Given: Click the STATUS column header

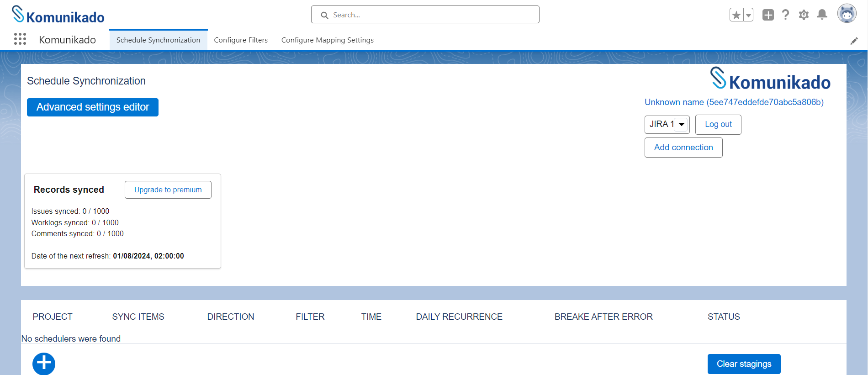Looking at the screenshot, I should [x=724, y=317].
